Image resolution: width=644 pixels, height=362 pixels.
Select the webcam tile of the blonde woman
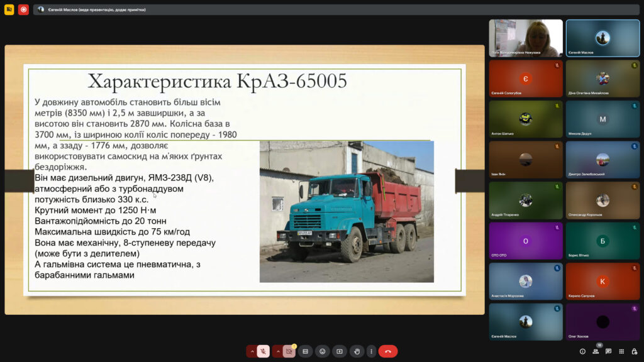pos(526,38)
